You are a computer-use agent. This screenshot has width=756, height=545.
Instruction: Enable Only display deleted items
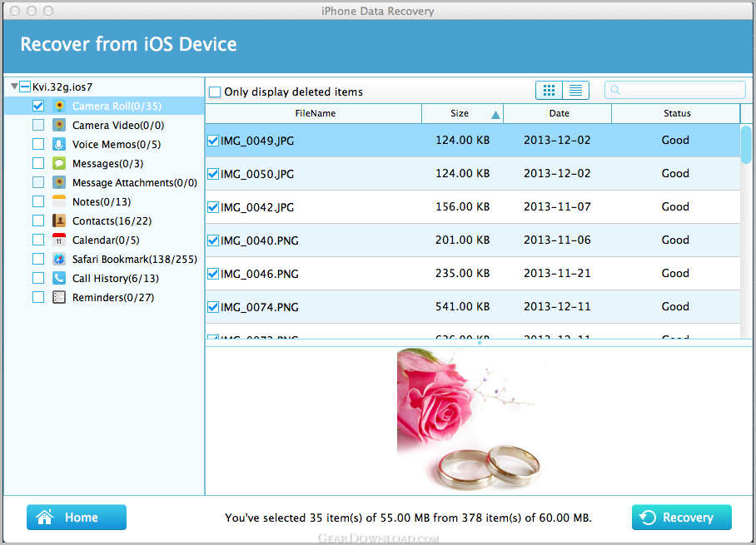pyautogui.click(x=215, y=92)
